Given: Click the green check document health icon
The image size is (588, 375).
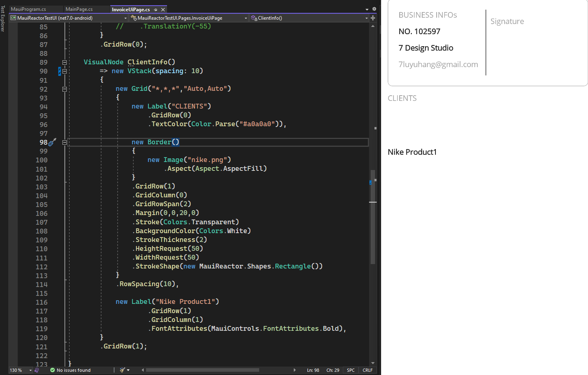Looking at the screenshot, I should (x=52, y=370).
